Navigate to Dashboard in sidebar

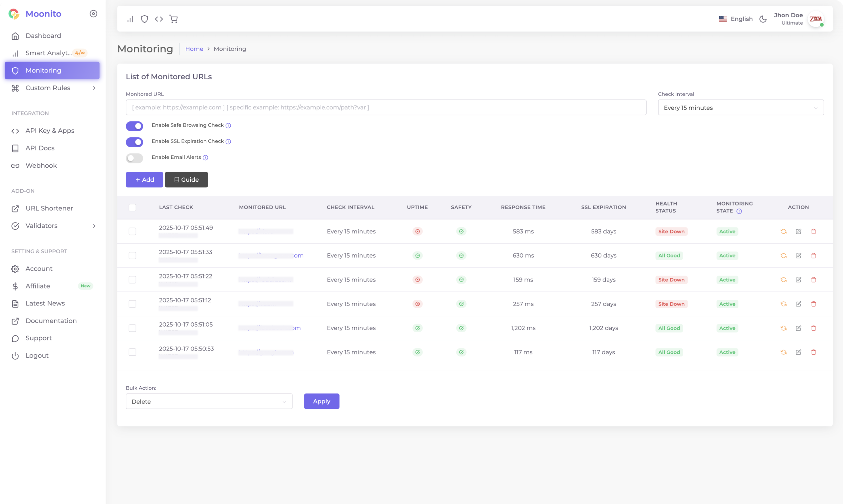(43, 35)
